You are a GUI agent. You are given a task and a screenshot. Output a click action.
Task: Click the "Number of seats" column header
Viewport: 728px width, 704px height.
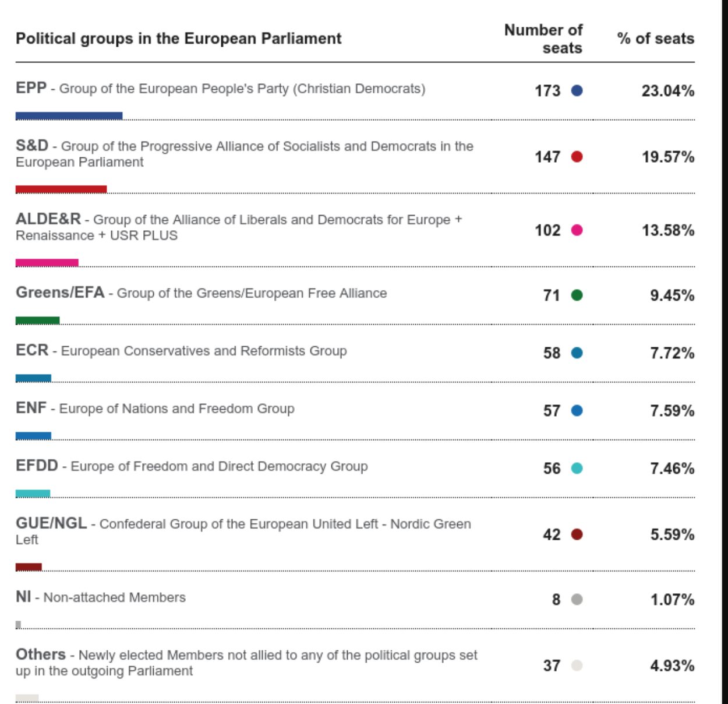coord(543,38)
